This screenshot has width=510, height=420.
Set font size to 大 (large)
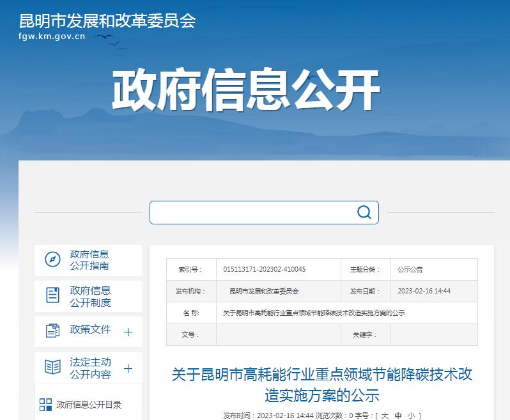coord(385,416)
